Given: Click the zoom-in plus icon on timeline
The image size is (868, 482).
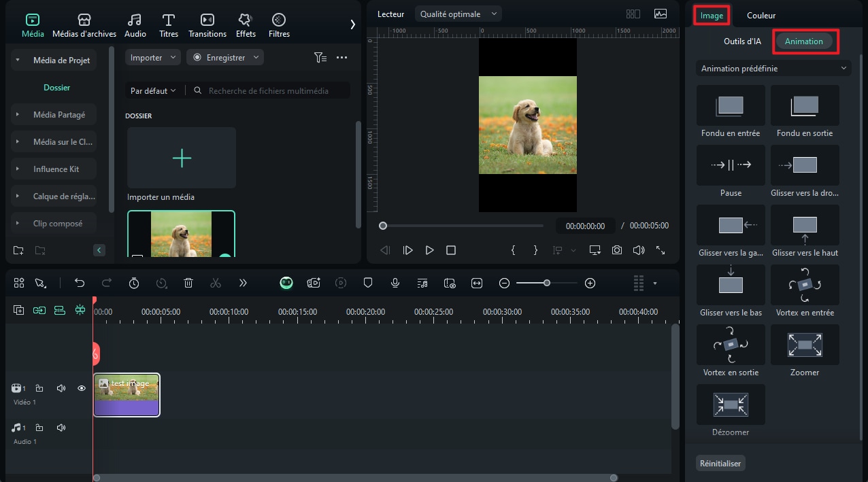Looking at the screenshot, I should coord(590,283).
